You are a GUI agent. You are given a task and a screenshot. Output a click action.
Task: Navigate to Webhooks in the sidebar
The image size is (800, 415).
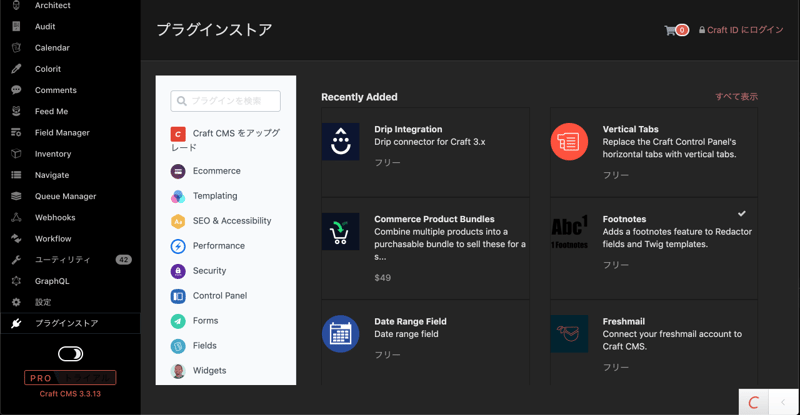click(55, 217)
